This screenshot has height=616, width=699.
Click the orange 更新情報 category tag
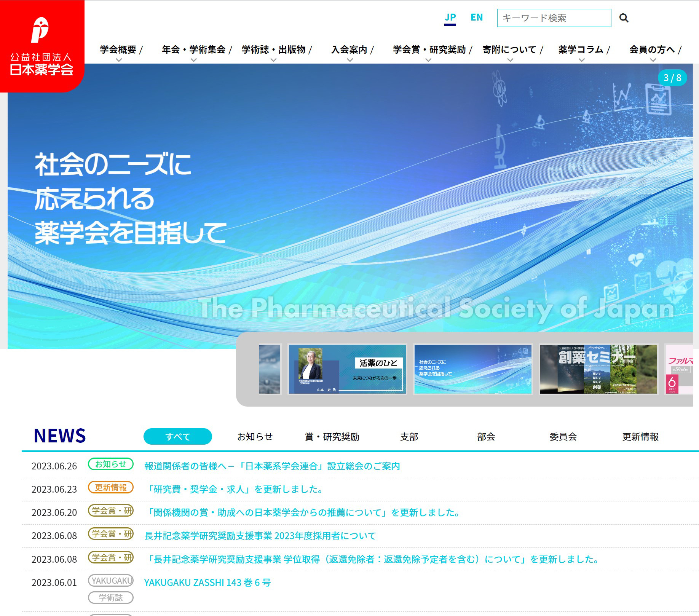111,487
